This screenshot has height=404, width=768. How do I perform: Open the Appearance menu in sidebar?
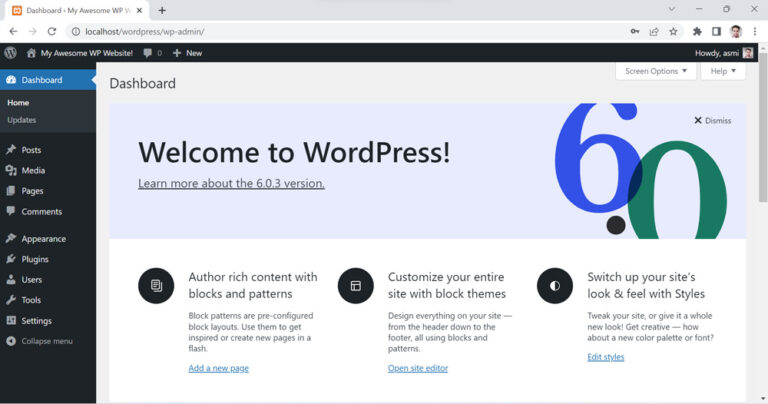[x=43, y=239]
